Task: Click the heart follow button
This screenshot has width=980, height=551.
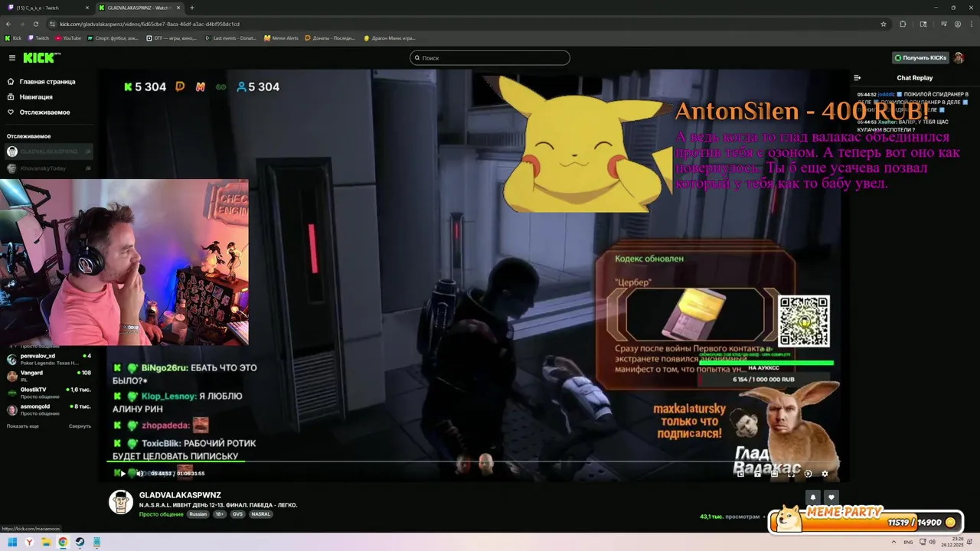Action: pyautogui.click(x=831, y=497)
